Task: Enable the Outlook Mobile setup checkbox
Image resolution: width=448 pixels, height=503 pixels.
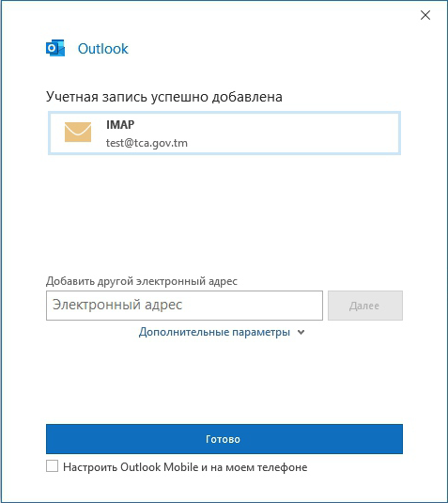Action: [53, 466]
